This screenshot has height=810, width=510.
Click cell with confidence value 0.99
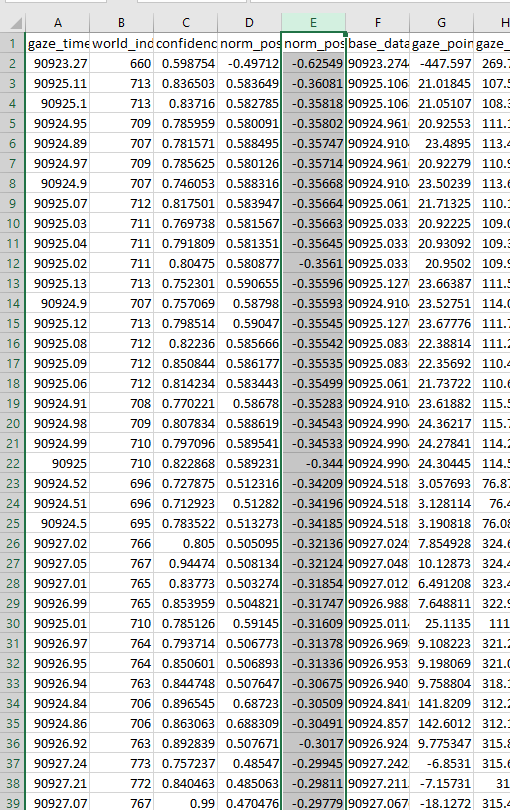pos(186,803)
